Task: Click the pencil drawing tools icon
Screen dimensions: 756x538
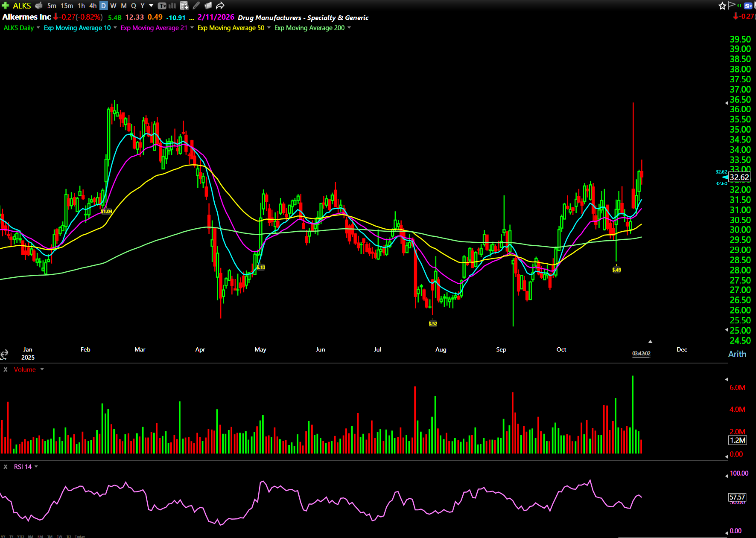Action: coord(196,6)
